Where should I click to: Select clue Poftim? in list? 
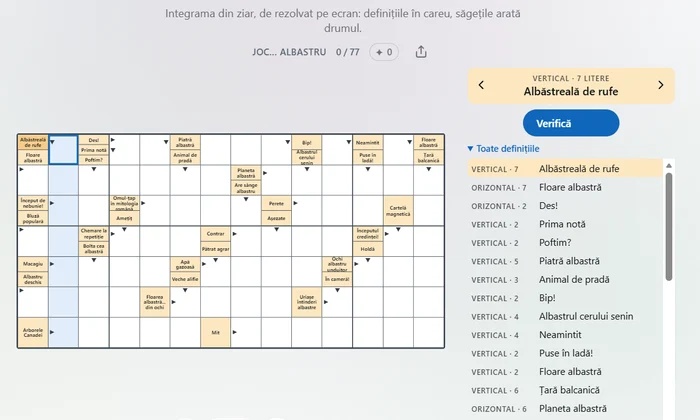565,243
